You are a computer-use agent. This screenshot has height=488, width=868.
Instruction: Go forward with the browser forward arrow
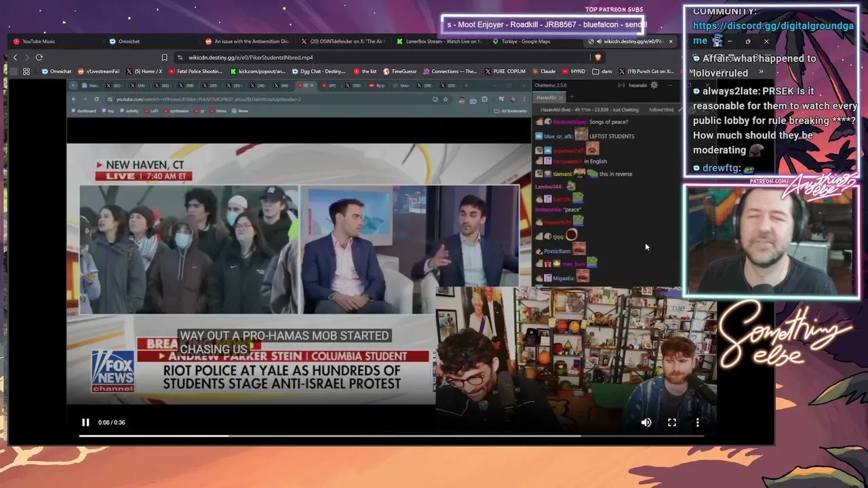pos(27,58)
